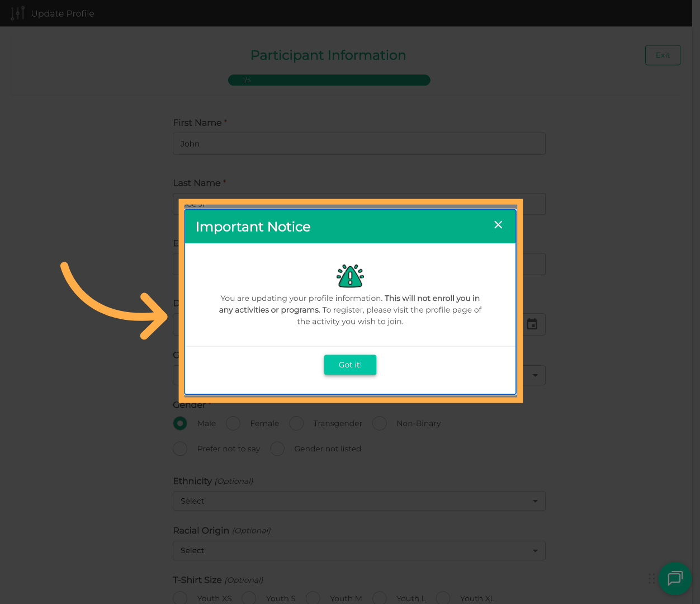Choose the Non-Binary radio button

coord(380,423)
